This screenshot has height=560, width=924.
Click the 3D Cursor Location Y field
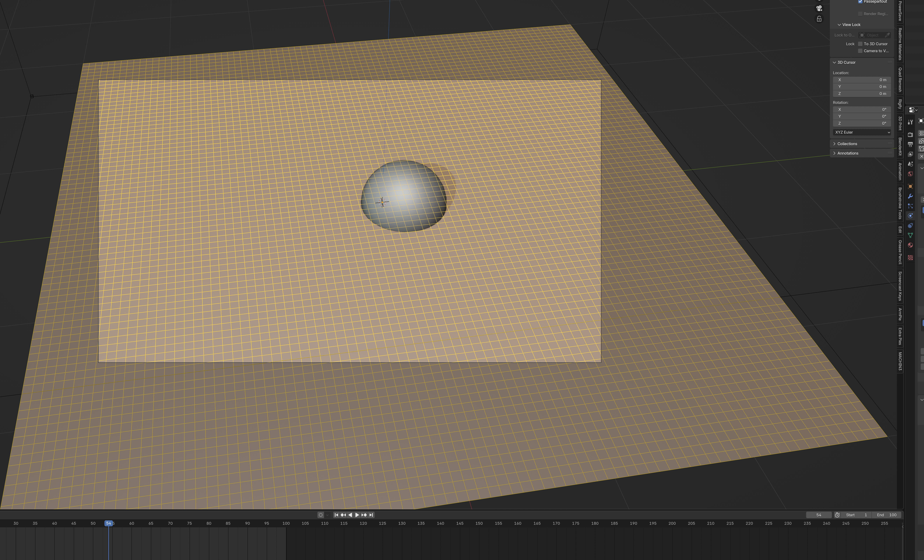point(862,87)
